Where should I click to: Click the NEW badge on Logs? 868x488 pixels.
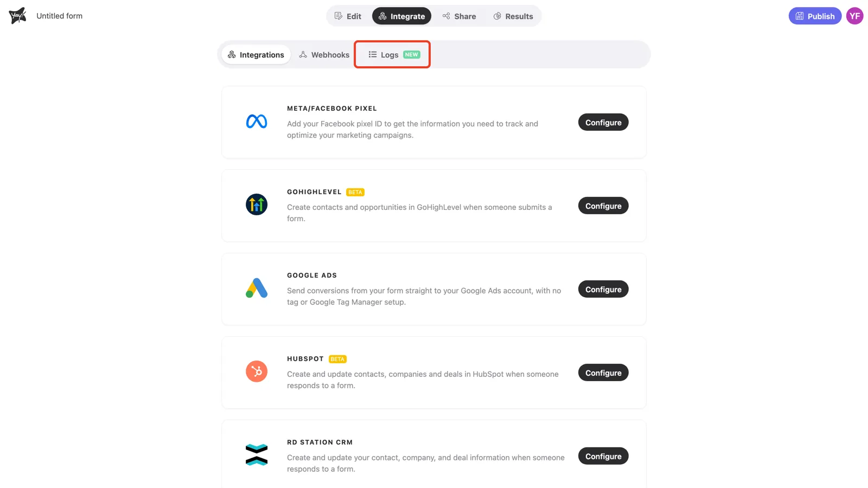(x=412, y=55)
